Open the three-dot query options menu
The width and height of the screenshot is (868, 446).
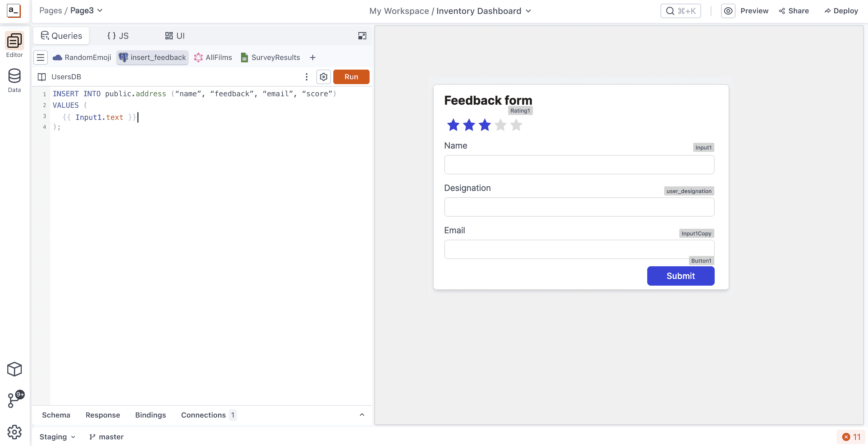[306, 77]
